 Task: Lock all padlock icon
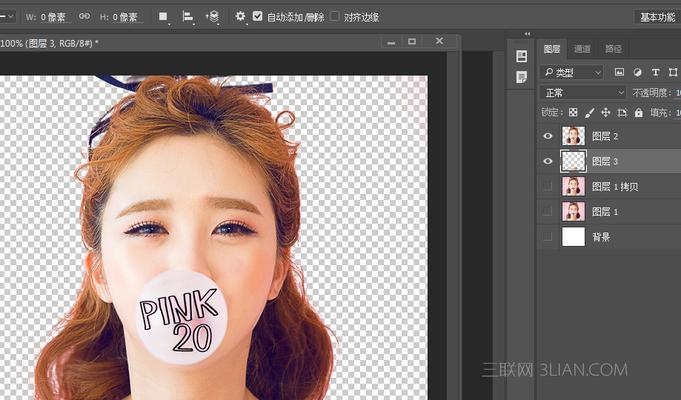coord(638,112)
